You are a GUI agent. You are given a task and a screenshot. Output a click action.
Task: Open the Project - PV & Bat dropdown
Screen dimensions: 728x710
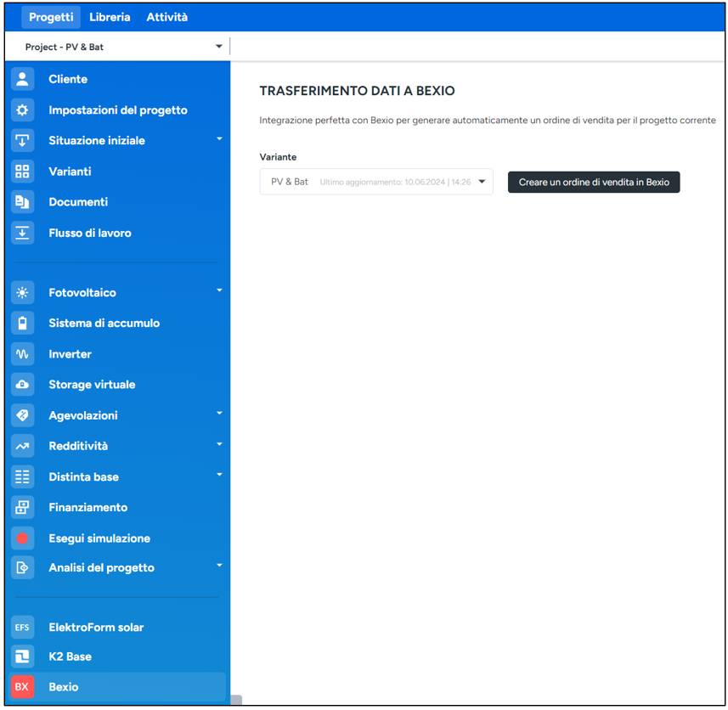pos(218,47)
